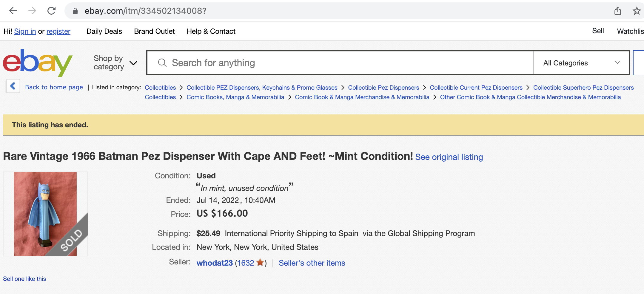
Task: View Seller's other items
Action: 312,263
